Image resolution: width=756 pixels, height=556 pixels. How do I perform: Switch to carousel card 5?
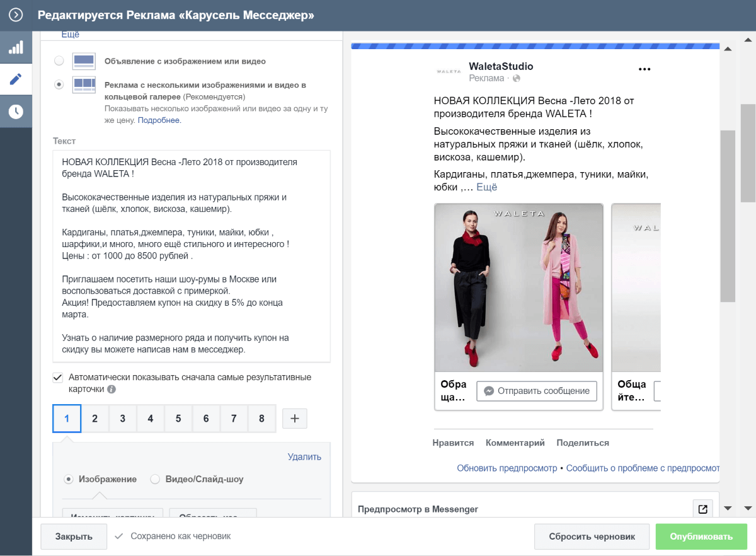[178, 419]
